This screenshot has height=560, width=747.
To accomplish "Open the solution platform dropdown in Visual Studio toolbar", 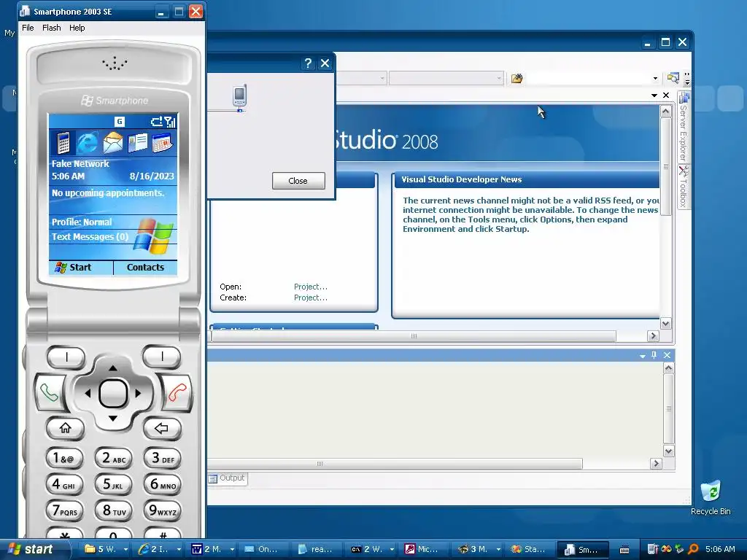I will (499, 78).
